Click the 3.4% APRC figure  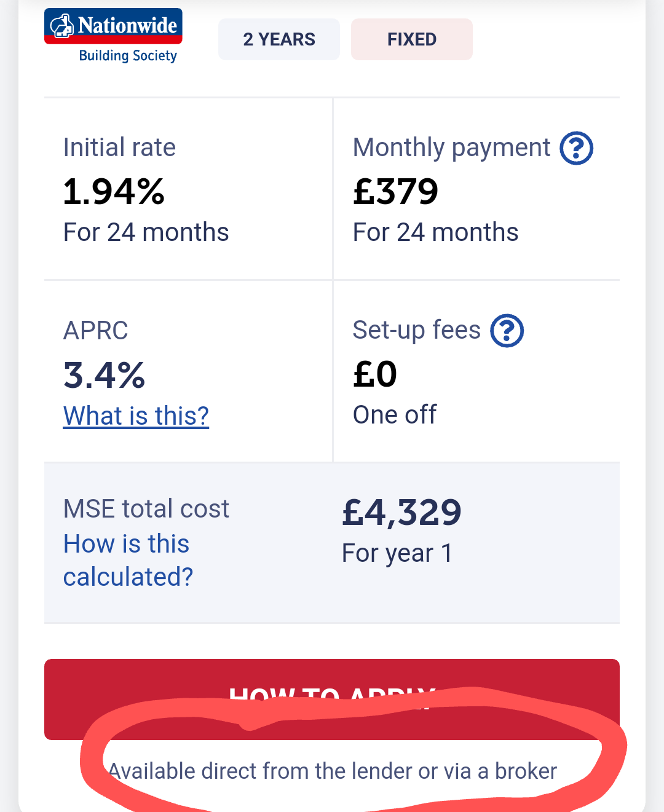point(105,375)
